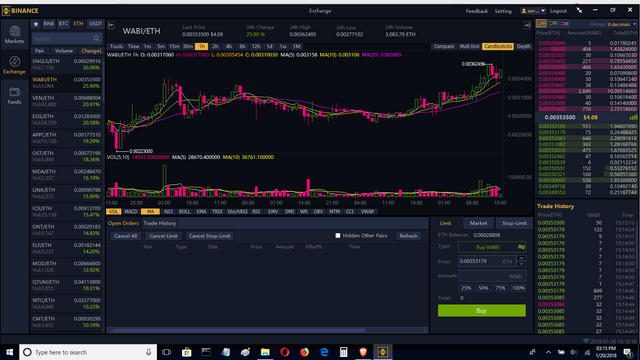Screen dimensions: 640x360
Task: Open the Depth chart view
Action: (x=524, y=47)
